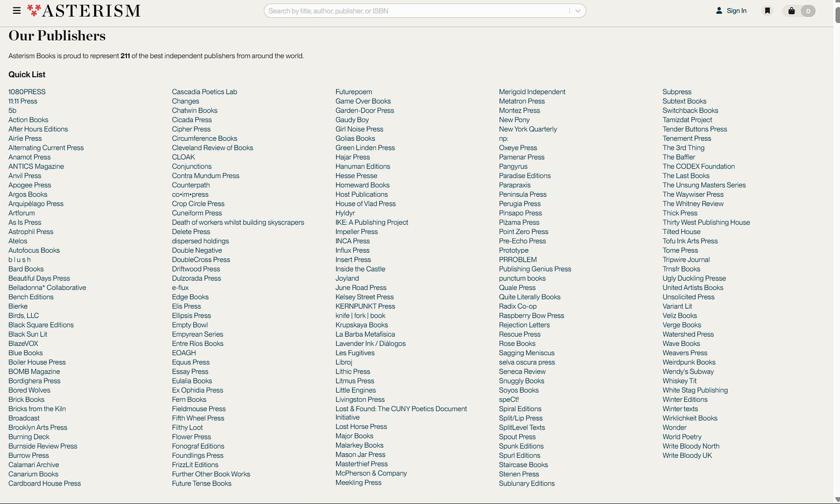
Task: Select Burning Deck from quick list
Action: 29,437
